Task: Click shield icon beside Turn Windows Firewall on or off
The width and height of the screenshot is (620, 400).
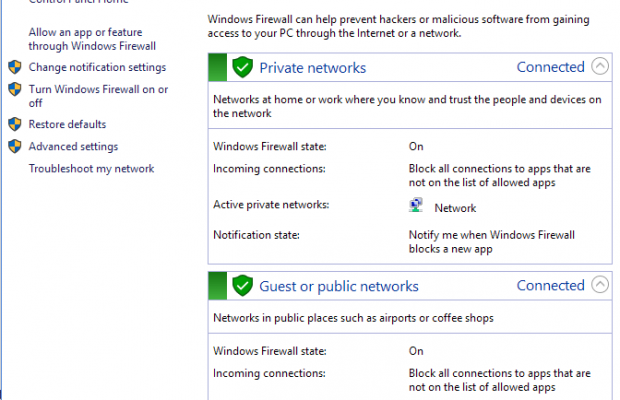Action: pos(14,89)
